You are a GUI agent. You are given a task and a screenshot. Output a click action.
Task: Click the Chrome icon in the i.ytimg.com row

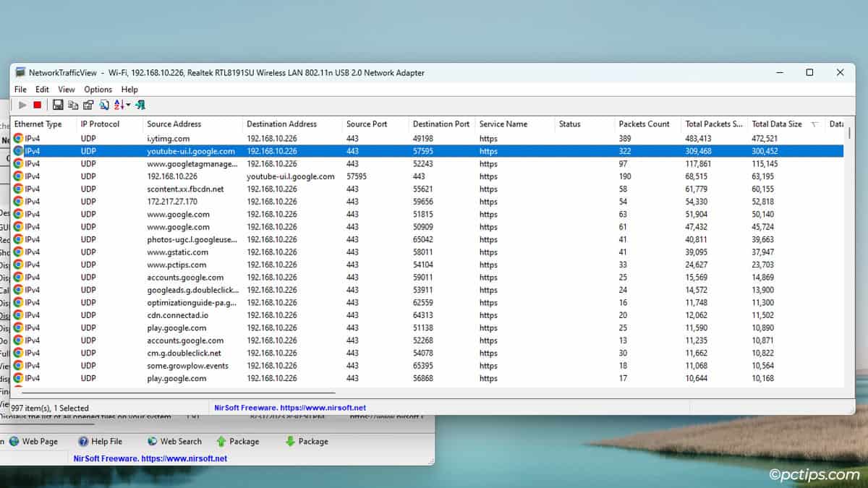pos(18,138)
